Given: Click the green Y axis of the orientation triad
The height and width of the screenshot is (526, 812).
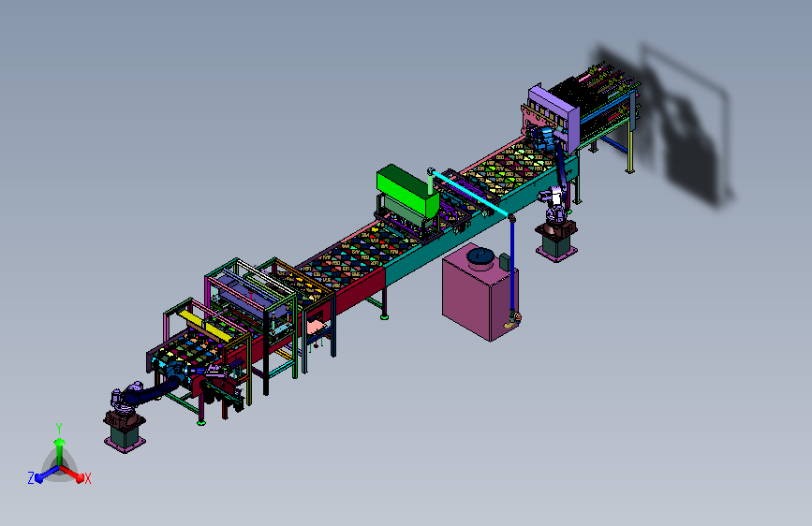Looking at the screenshot, I should pyautogui.click(x=59, y=446).
